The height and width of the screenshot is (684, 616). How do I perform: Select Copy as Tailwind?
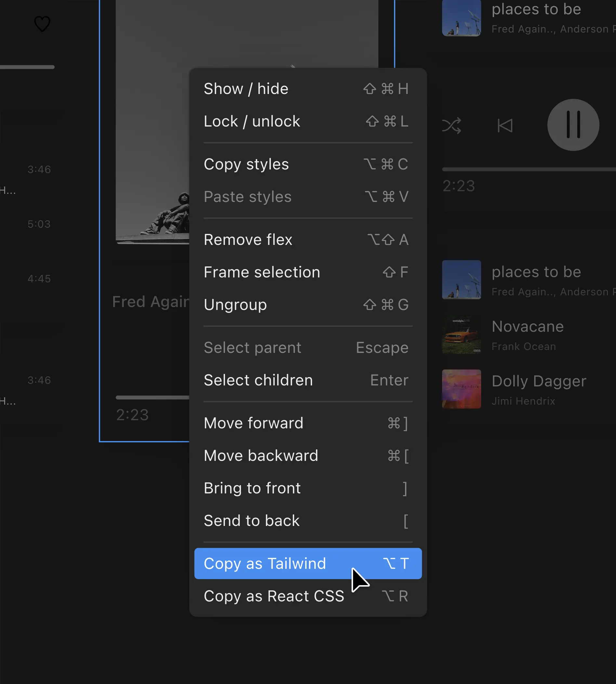[308, 563]
